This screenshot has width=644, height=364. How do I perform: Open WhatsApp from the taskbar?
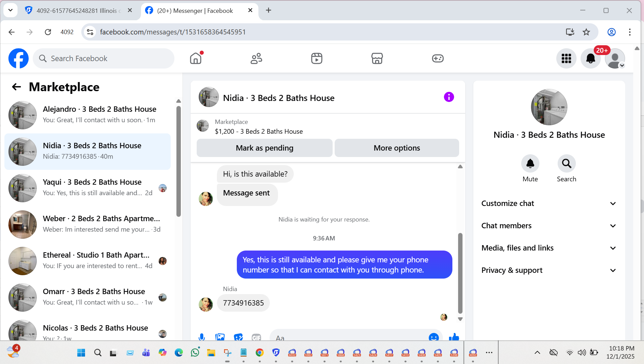(x=195, y=353)
